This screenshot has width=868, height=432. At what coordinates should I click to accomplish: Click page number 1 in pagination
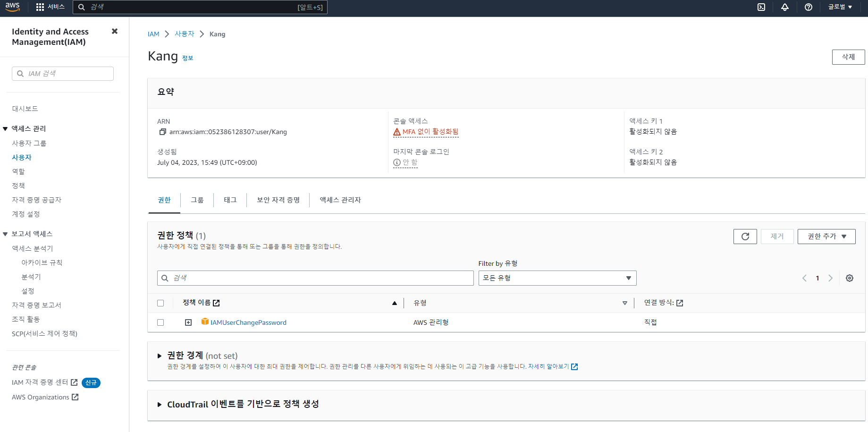coord(817,278)
